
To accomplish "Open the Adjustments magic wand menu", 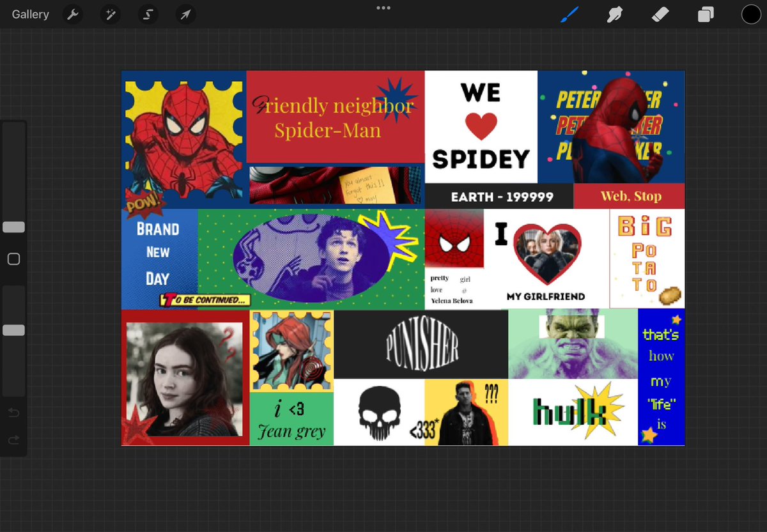I will click(111, 14).
